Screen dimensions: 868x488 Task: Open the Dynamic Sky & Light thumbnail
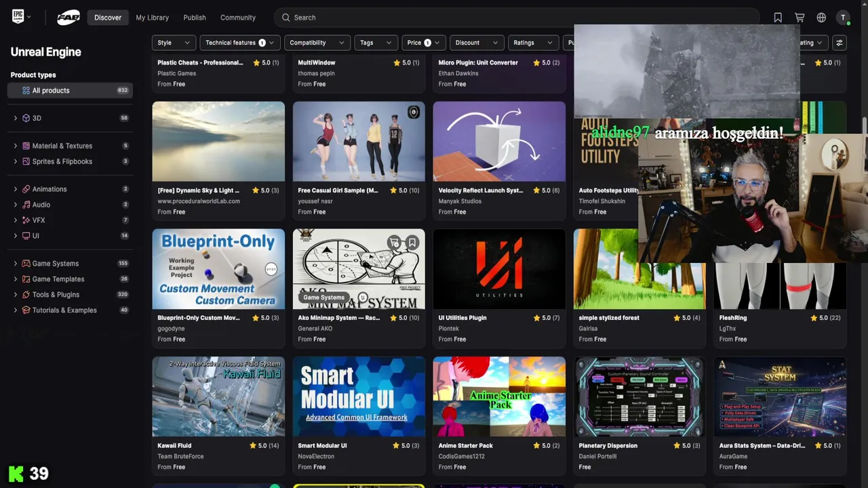218,142
